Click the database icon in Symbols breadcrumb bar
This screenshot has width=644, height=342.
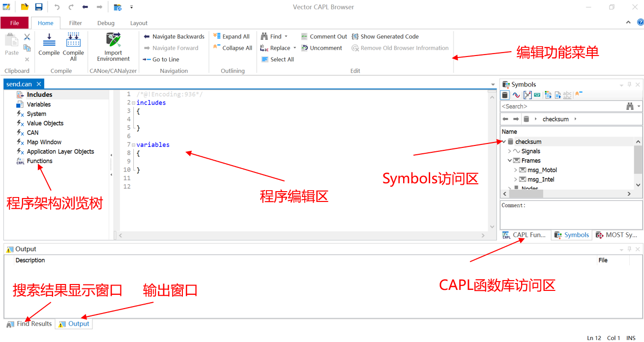pyautogui.click(x=527, y=119)
